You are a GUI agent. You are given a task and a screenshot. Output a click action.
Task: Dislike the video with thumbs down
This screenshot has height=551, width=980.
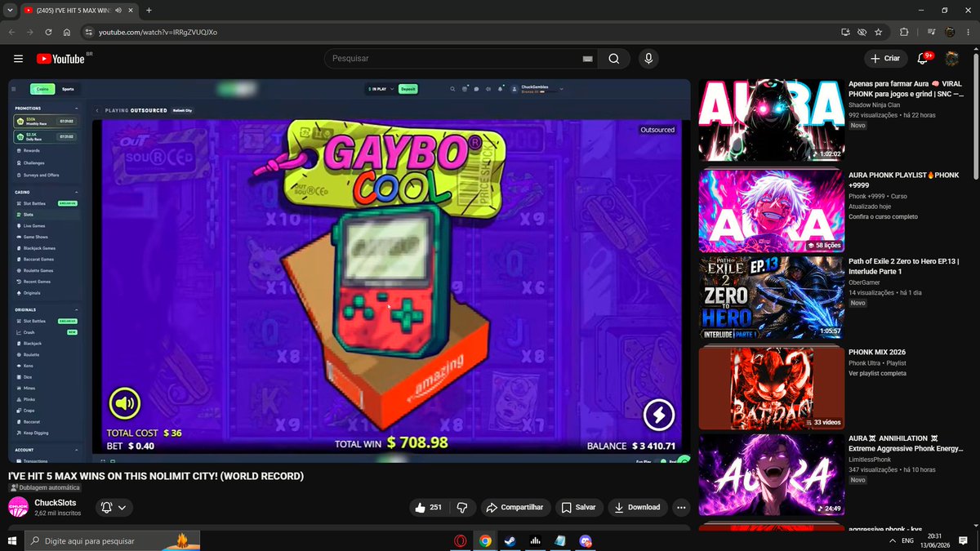pyautogui.click(x=462, y=508)
